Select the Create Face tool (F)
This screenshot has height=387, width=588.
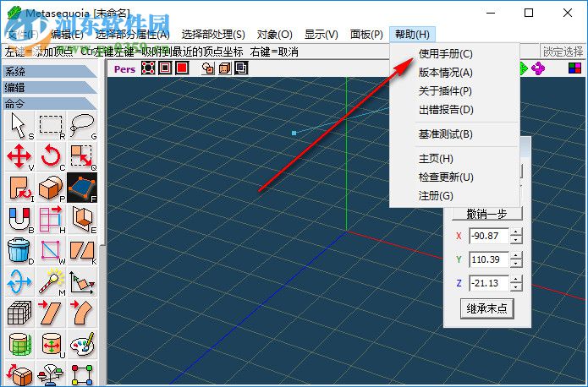pyautogui.click(x=82, y=188)
